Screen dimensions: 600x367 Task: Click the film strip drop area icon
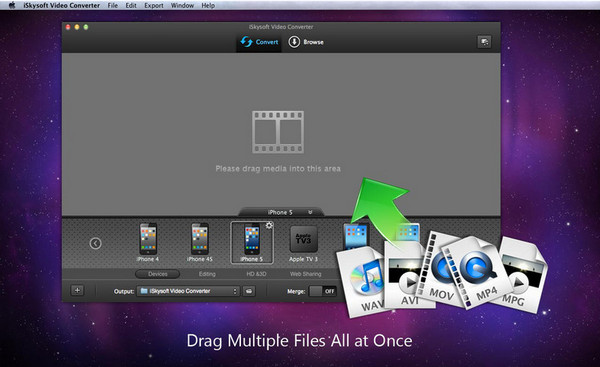pyautogui.click(x=278, y=132)
